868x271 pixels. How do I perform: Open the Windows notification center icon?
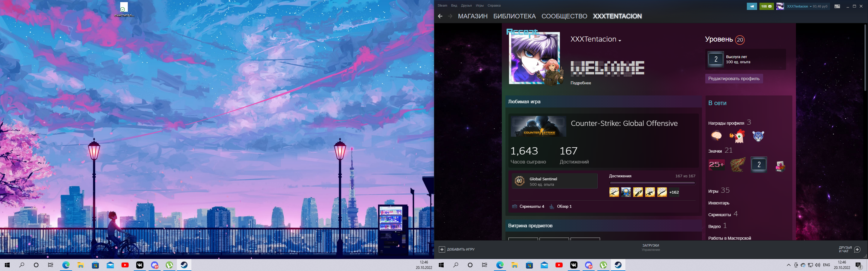858,265
